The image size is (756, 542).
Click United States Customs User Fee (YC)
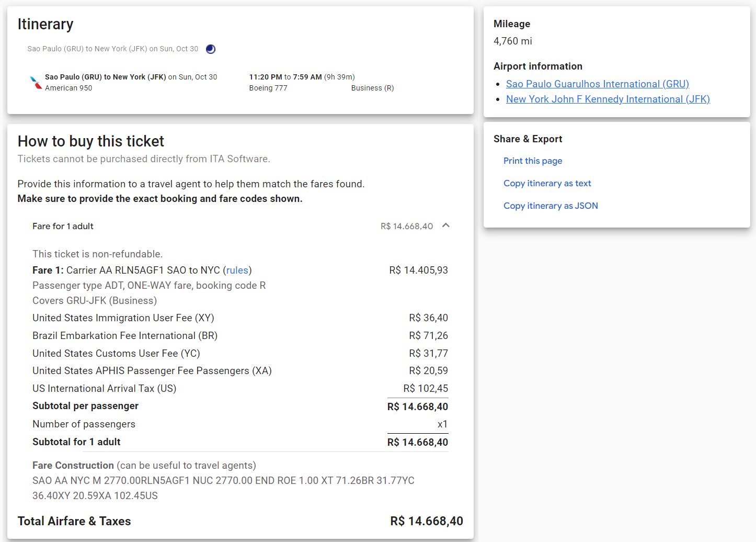point(116,354)
